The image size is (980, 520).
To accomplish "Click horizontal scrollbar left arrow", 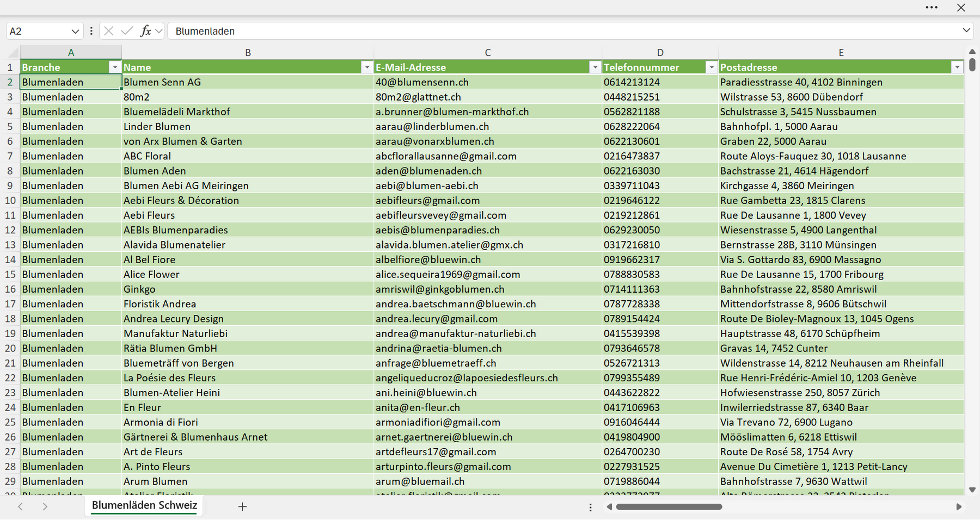I will click(610, 506).
